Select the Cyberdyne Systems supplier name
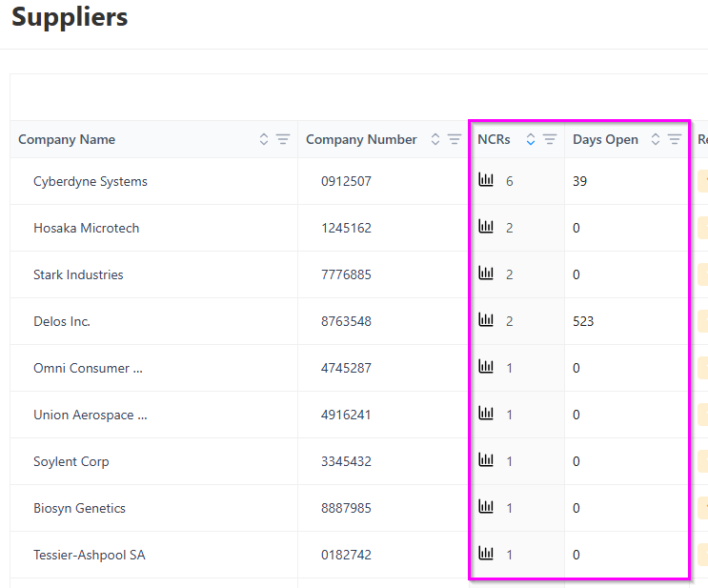Viewport: 708px width, 588px height. pos(91,182)
